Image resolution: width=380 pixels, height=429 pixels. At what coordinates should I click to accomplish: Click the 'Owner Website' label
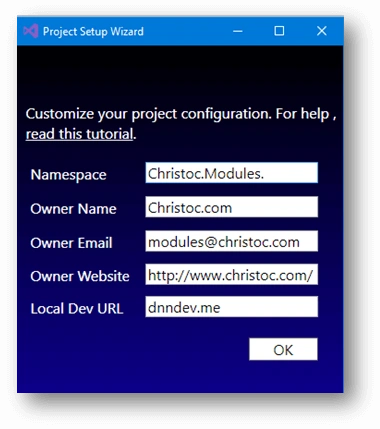[x=80, y=276]
